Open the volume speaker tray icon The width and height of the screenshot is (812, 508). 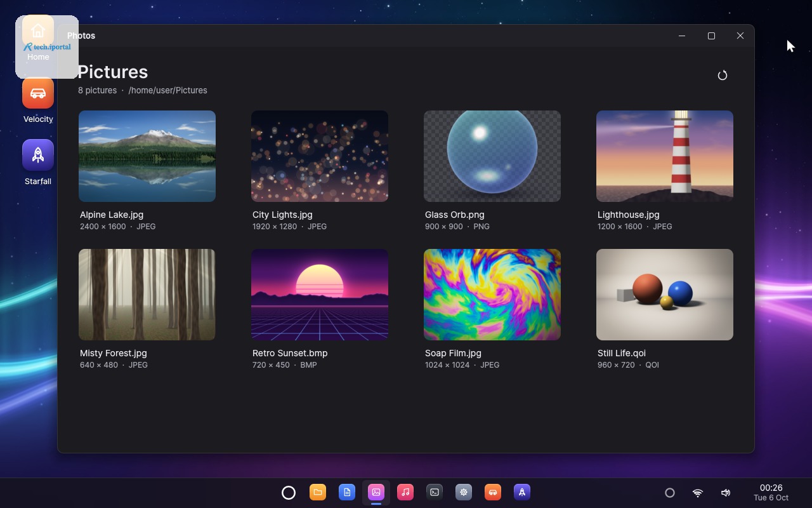[726, 493]
